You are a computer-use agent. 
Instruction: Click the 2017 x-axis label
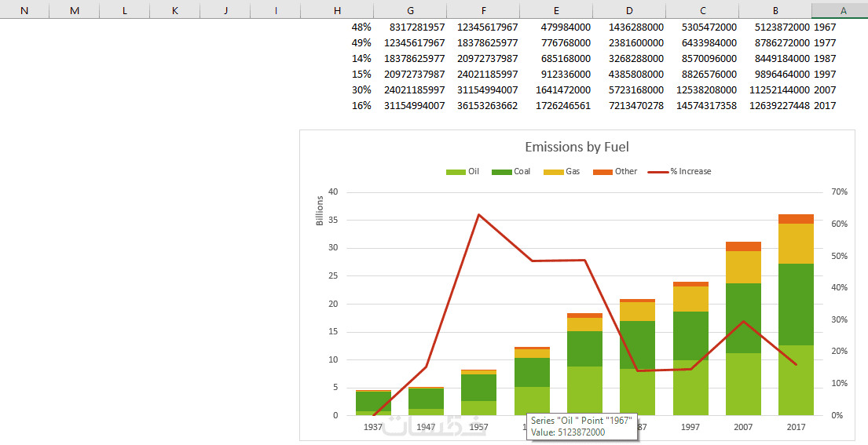click(x=796, y=427)
